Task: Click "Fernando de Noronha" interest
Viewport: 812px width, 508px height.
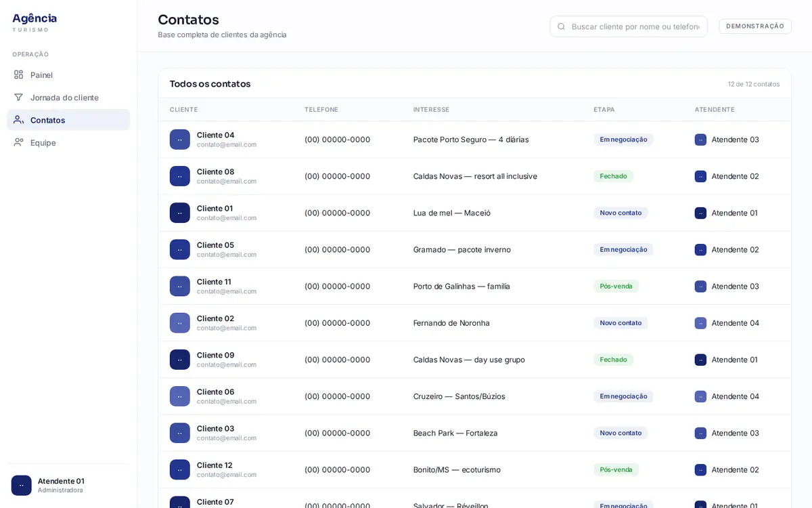Action: coord(451,323)
